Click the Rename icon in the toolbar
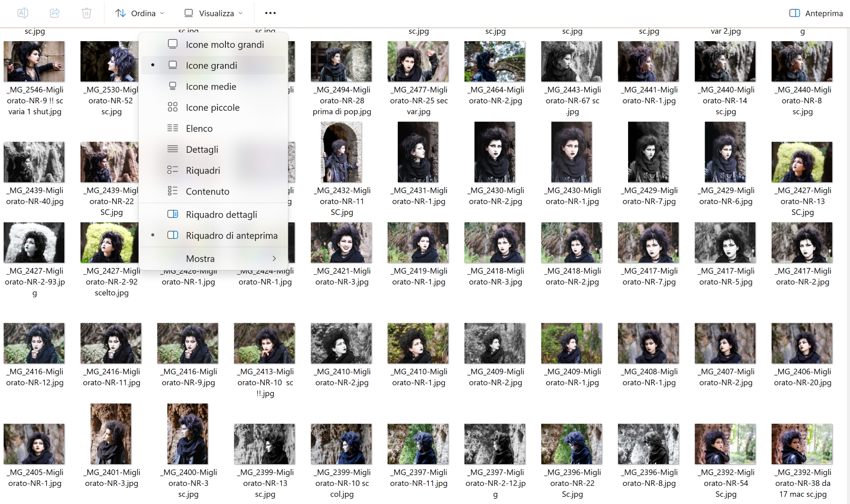 coord(23,13)
